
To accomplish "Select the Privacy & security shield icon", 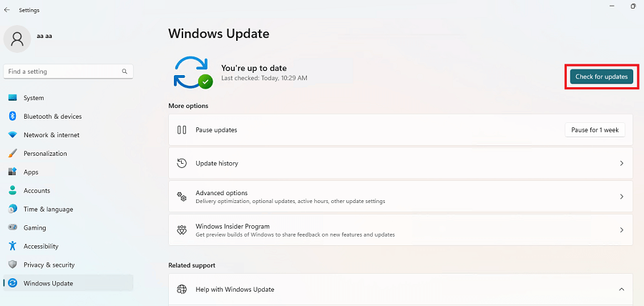I will pyautogui.click(x=12, y=265).
